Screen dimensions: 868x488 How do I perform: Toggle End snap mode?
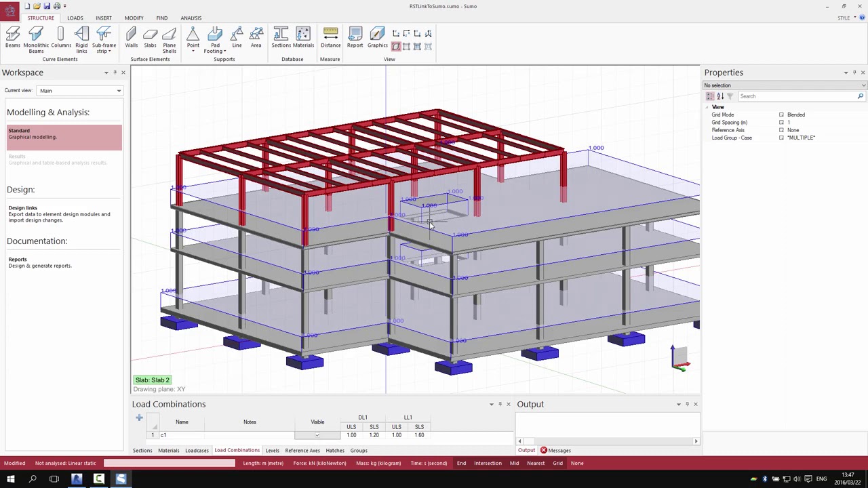click(461, 463)
